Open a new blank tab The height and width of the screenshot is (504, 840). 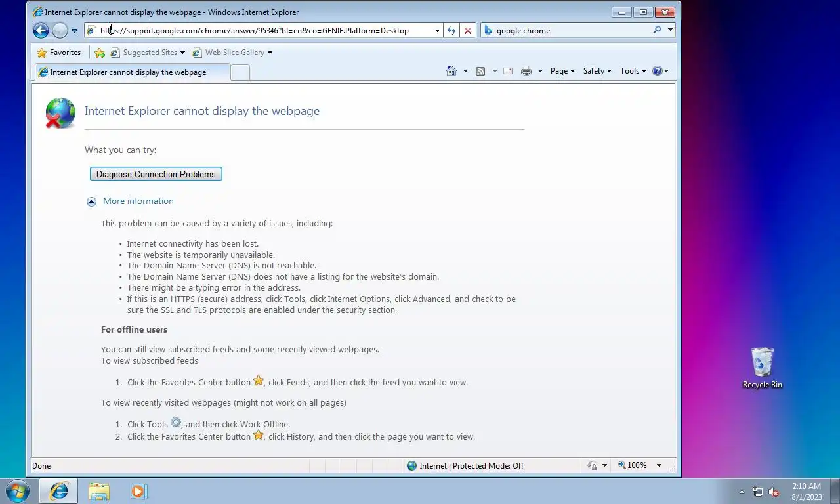coord(240,72)
